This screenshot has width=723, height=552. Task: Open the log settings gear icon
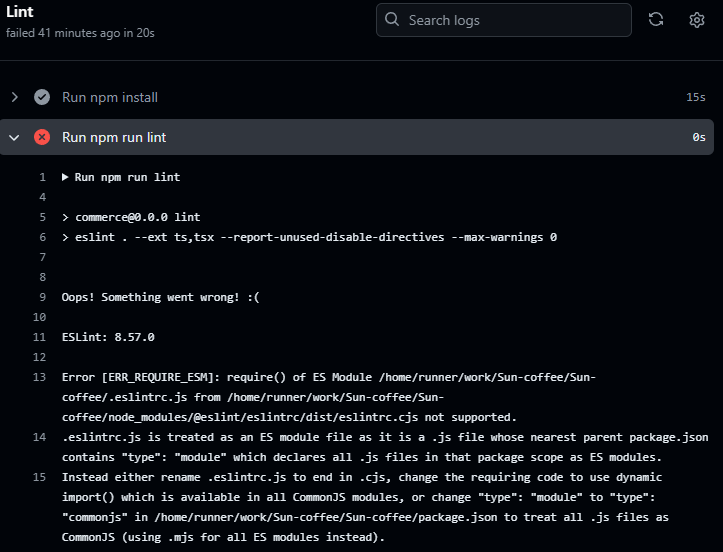coord(697,20)
